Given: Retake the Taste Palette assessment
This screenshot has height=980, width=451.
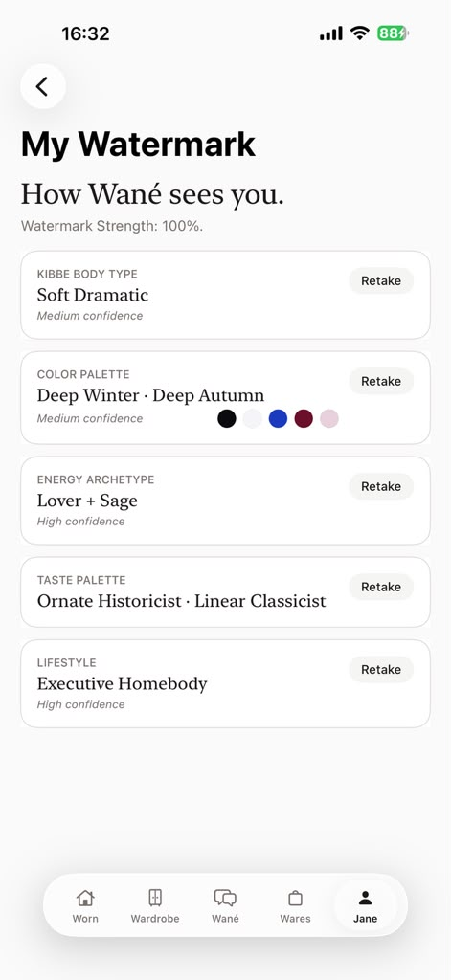Looking at the screenshot, I should tap(381, 587).
